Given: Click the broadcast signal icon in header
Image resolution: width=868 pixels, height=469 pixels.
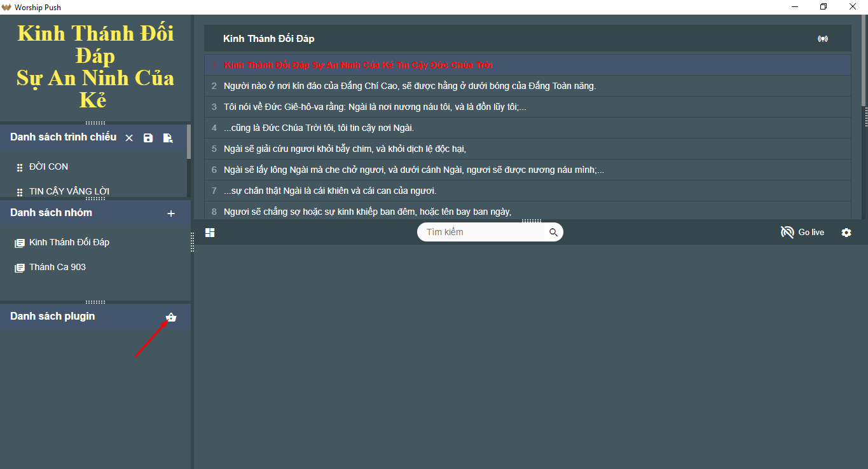Looking at the screenshot, I should coord(823,39).
